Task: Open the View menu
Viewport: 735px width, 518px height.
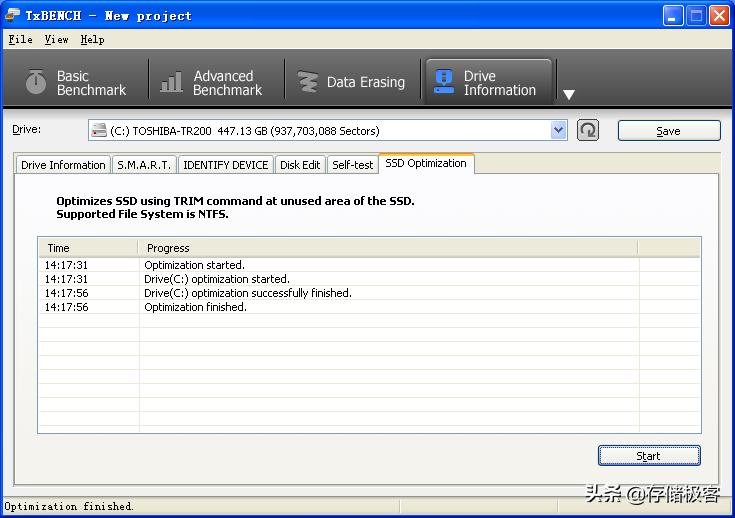Action: (x=56, y=39)
